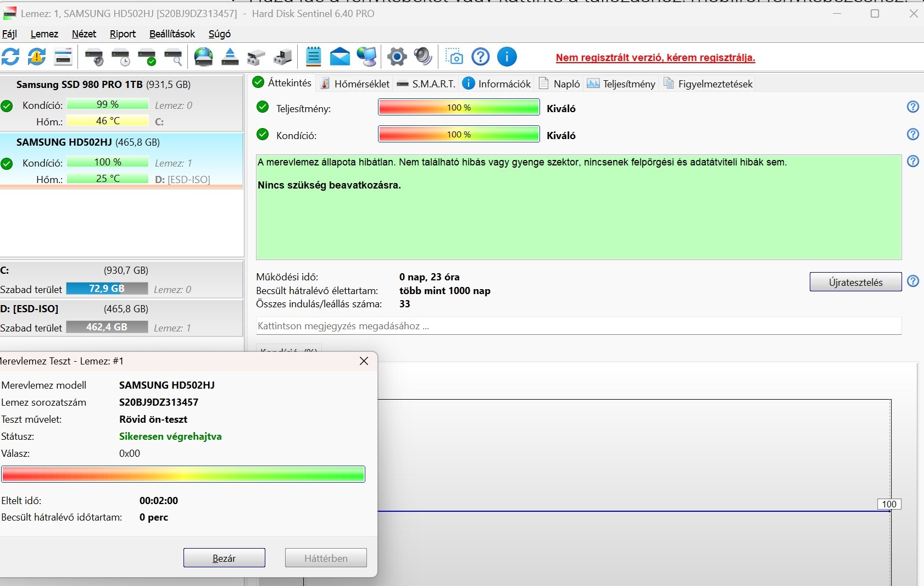This screenshot has width=924, height=586.
Task: Open the Riport menu
Action: click(x=123, y=34)
